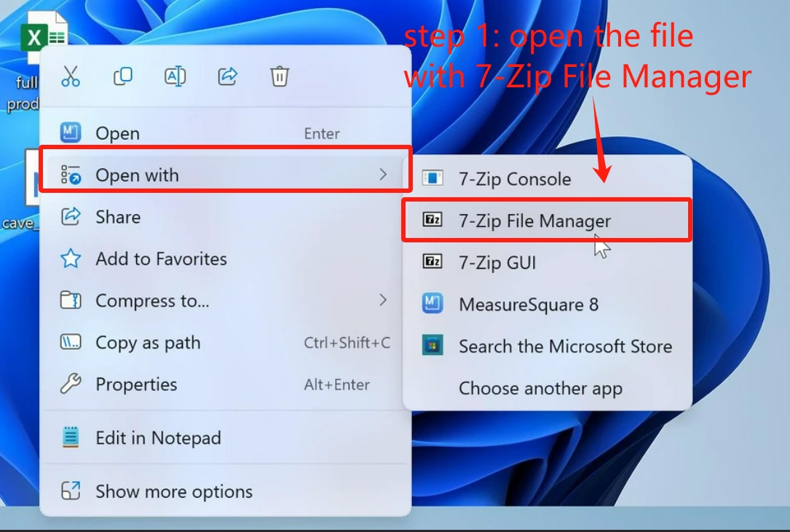790x532 pixels.
Task: Choose Edit in Notepad
Action: (x=225, y=437)
